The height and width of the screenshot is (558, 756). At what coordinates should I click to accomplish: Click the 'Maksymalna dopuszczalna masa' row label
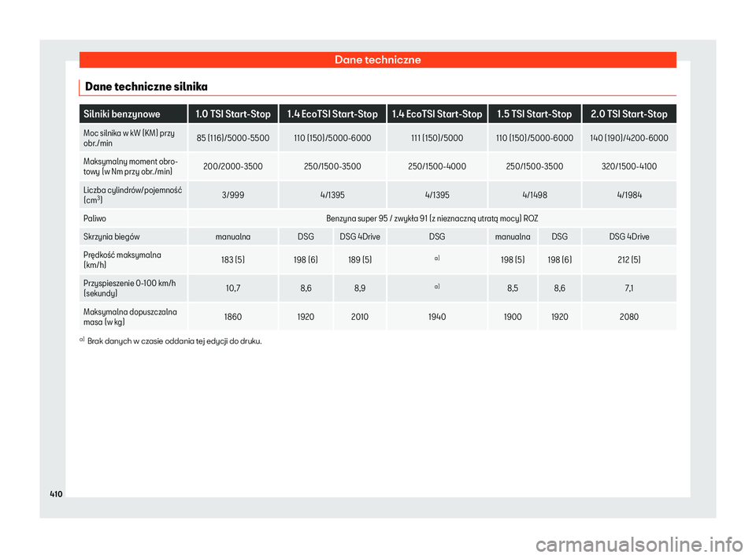pyautogui.click(x=130, y=317)
